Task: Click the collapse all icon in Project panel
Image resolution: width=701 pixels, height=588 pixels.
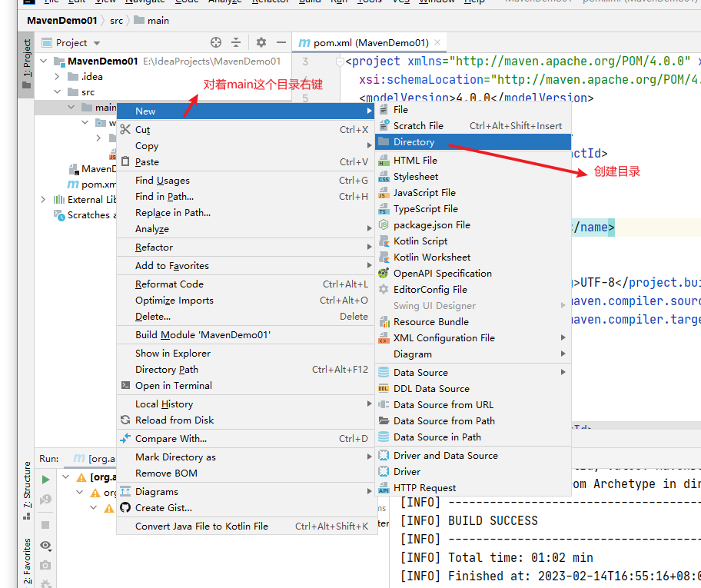Action: [x=236, y=42]
